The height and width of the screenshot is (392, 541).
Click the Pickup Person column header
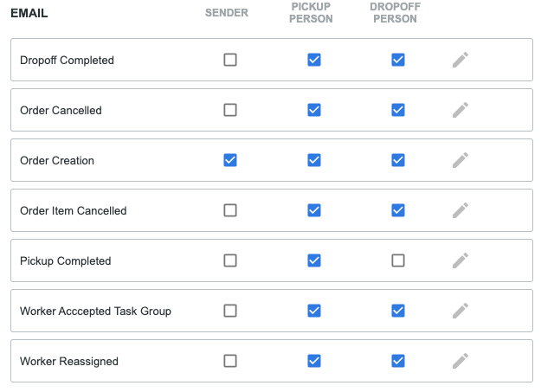pos(311,13)
